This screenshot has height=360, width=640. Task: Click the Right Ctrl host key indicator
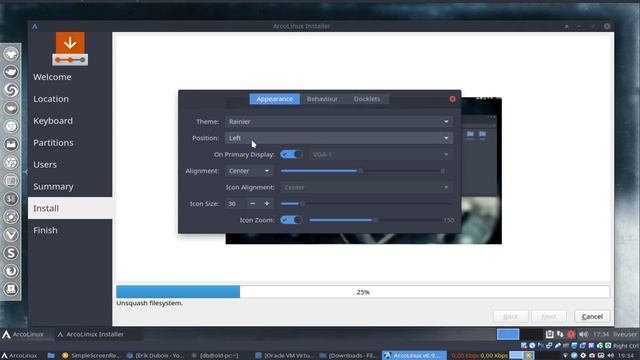click(625, 346)
